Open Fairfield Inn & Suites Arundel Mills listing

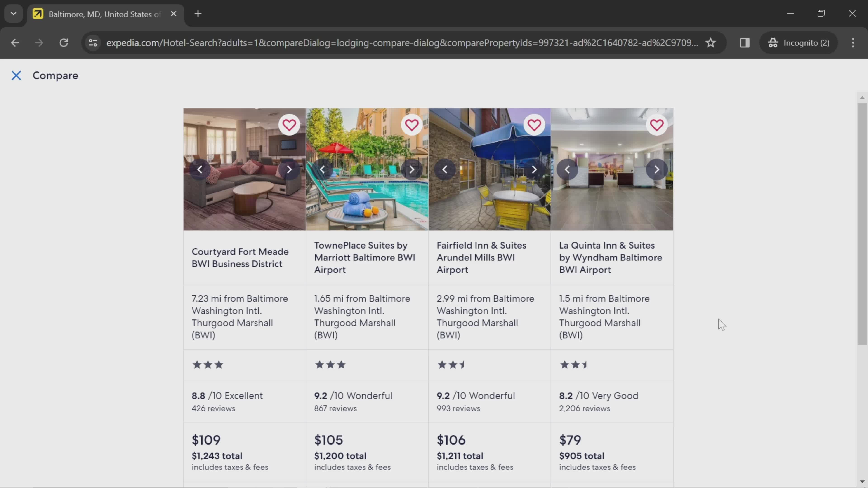[x=481, y=258]
